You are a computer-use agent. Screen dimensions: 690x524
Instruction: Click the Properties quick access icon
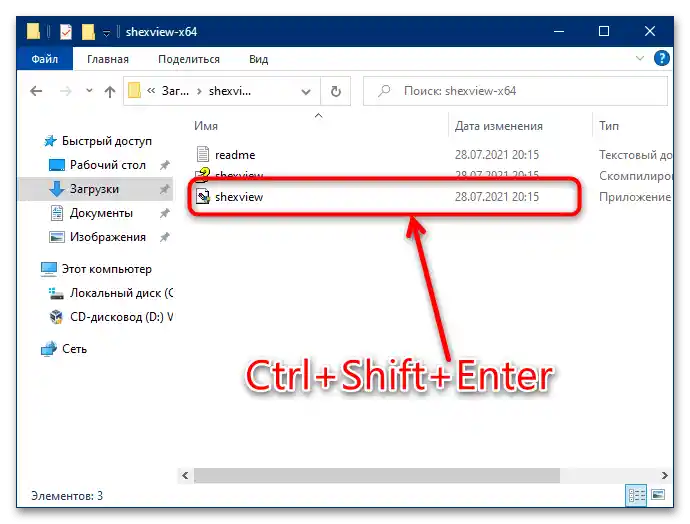point(66,32)
